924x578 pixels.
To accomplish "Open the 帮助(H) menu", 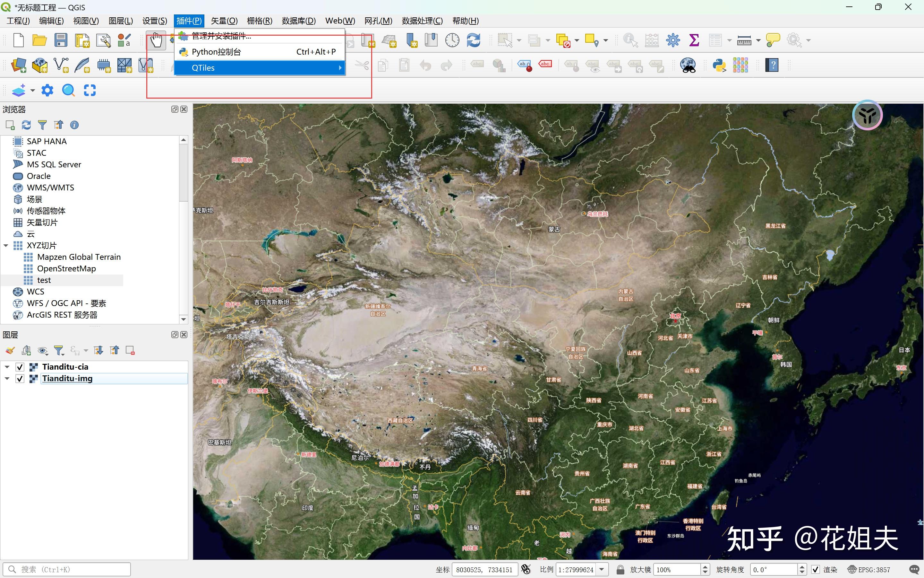I will (x=466, y=21).
